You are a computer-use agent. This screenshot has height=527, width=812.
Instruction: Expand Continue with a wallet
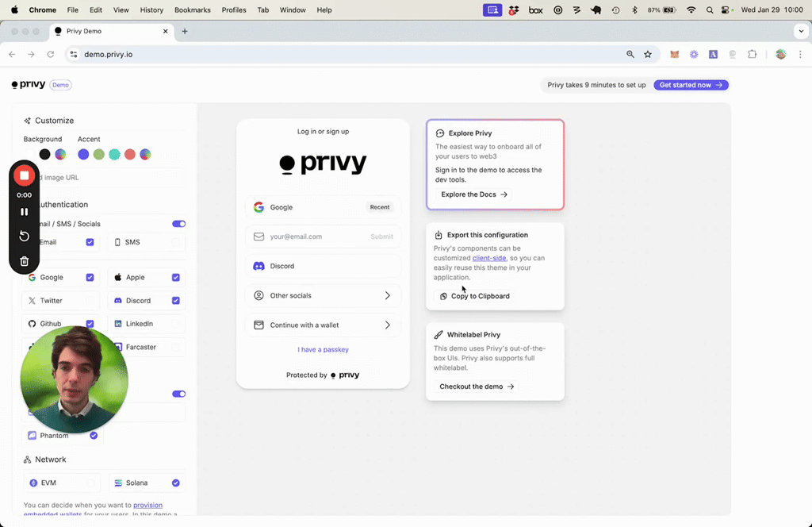click(x=324, y=325)
